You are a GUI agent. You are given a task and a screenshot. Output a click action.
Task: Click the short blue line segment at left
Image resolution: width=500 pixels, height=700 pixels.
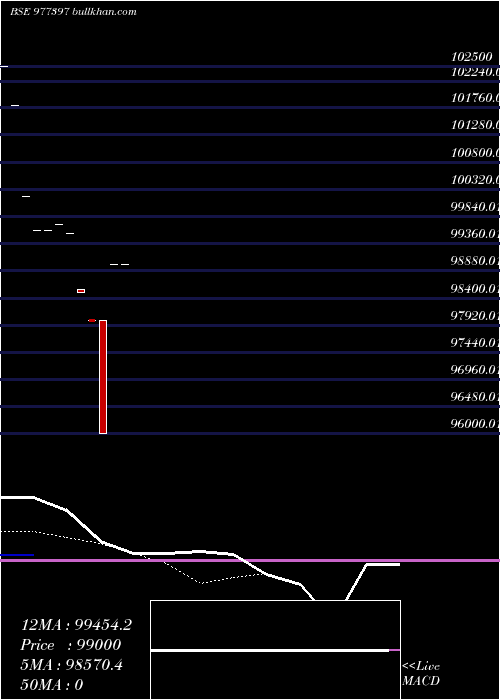pos(17,555)
